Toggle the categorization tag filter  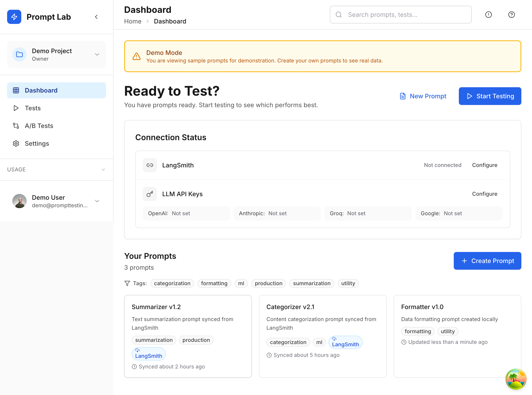point(172,283)
